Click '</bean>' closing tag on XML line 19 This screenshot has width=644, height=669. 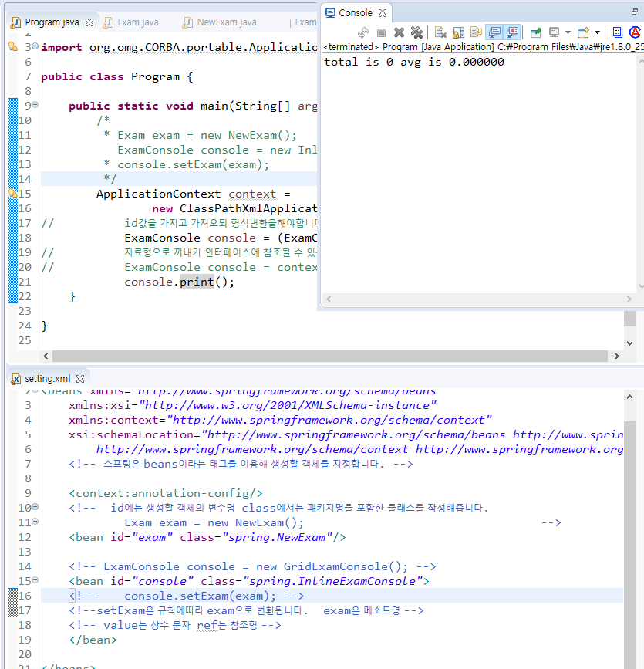(x=93, y=640)
